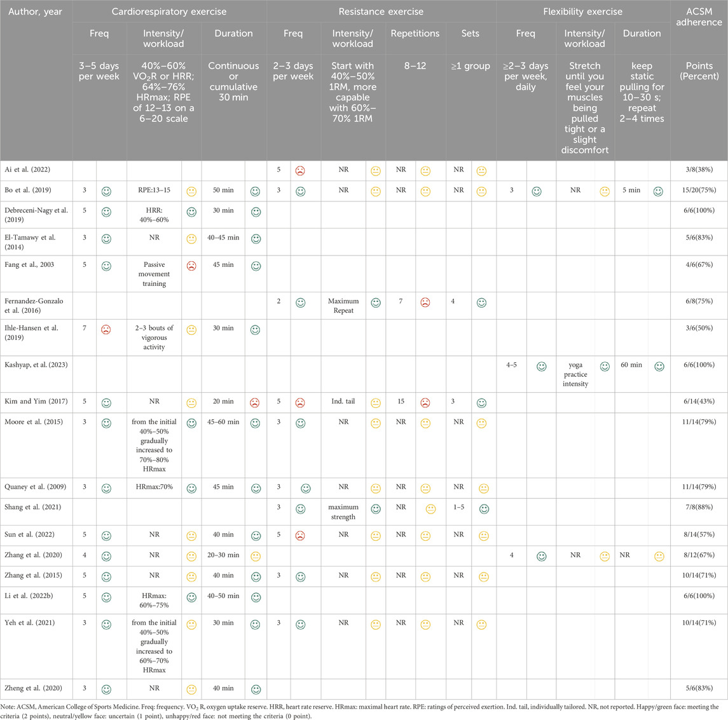
Task: Click author name 'Li et al. (2022b)'
Action: point(29,595)
